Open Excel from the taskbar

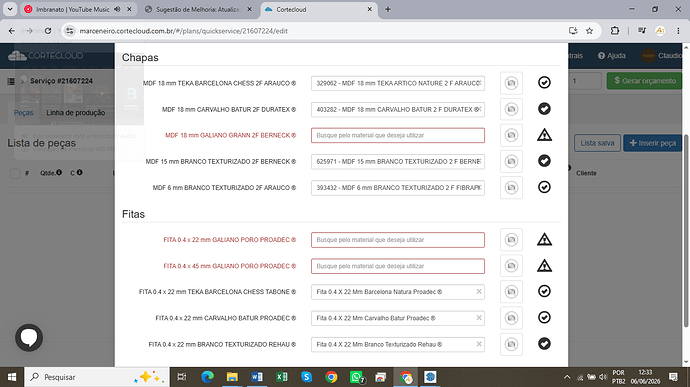click(x=282, y=377)
